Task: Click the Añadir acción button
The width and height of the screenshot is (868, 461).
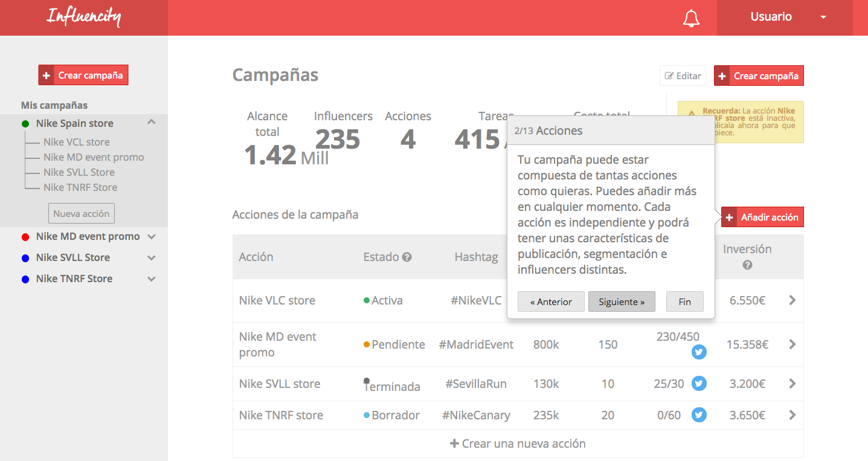Action: point(762,218)
